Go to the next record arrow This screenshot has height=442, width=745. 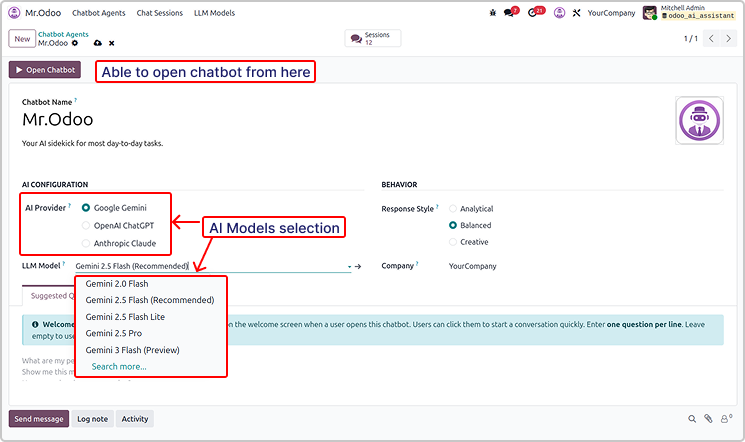click(x=733, y=39)
